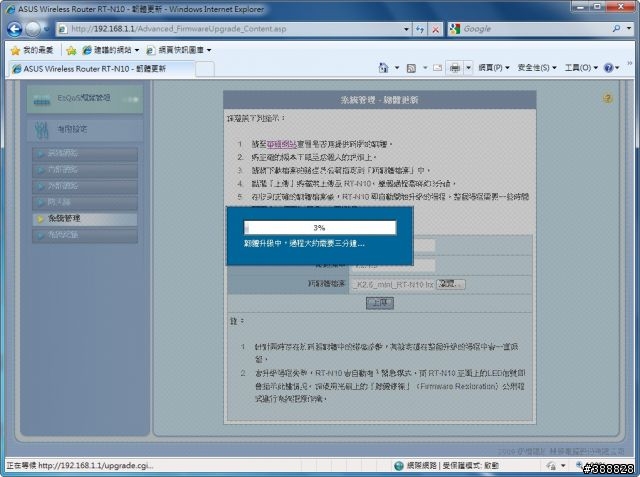Click the 3% progress percentage text

pyautogui.click(x=320, y=228)
